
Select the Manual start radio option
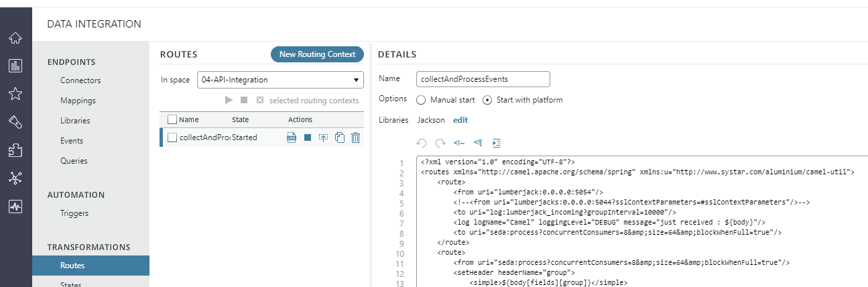point(421,100)
